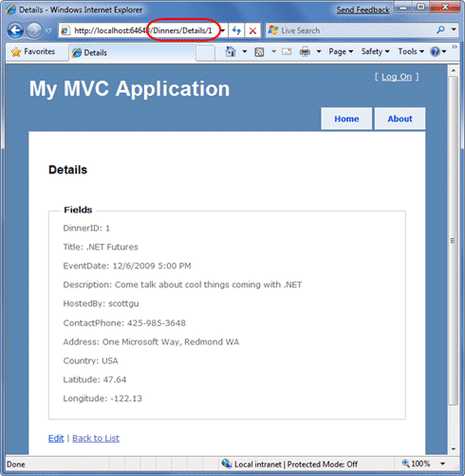Click the red Stop loading icon
The height and width of the screenshot is (476, 465).
coord(252,30)
